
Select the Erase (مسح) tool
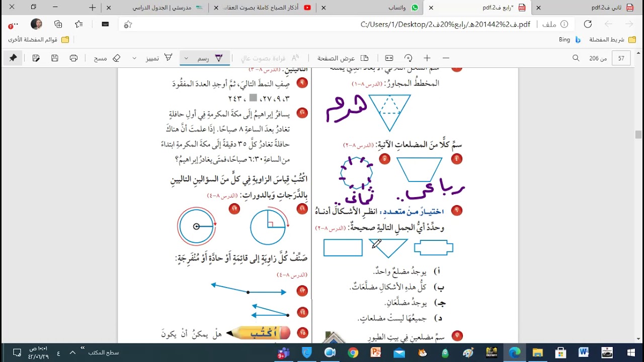[107, 58]
